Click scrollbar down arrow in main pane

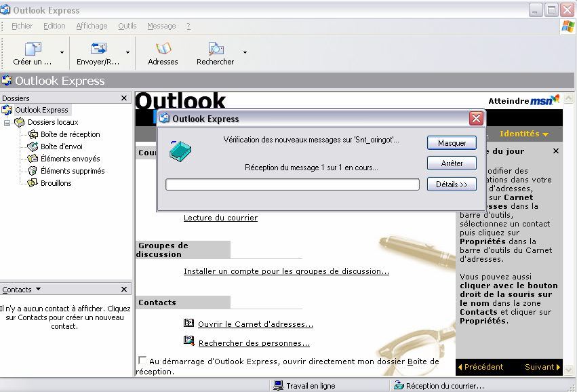pos(569,370)
